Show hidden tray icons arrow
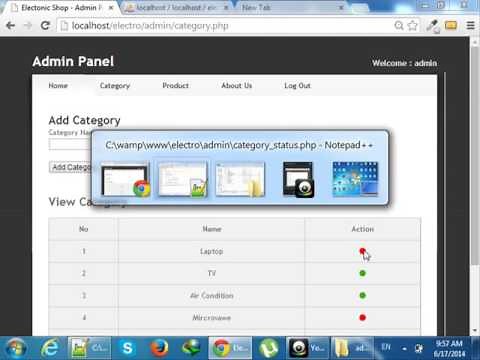This screenshot has height=360, width=480. pyautogui.click(x=404, y=349)
